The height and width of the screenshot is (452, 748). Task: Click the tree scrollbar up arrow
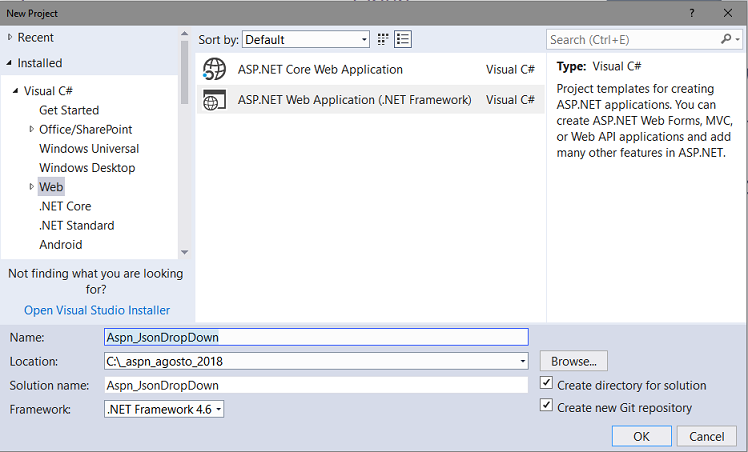(185, 33)
